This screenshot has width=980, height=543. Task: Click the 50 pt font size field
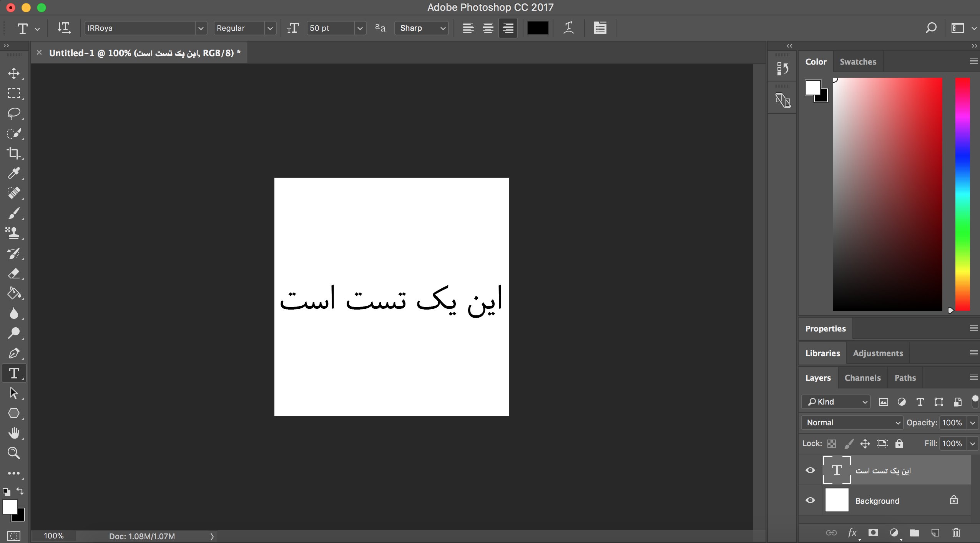tap(330, 28)
